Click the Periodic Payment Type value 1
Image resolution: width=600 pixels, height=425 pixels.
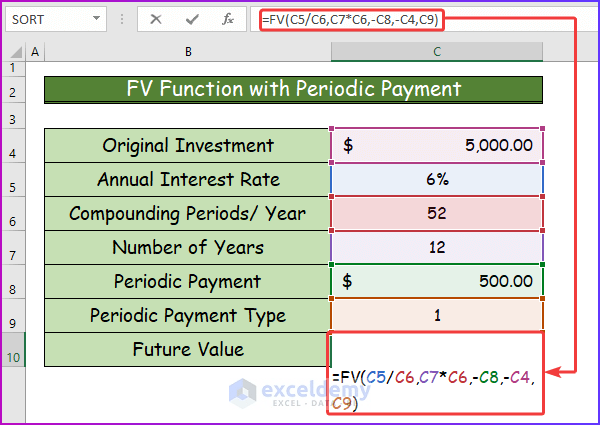tap(437, 316)
